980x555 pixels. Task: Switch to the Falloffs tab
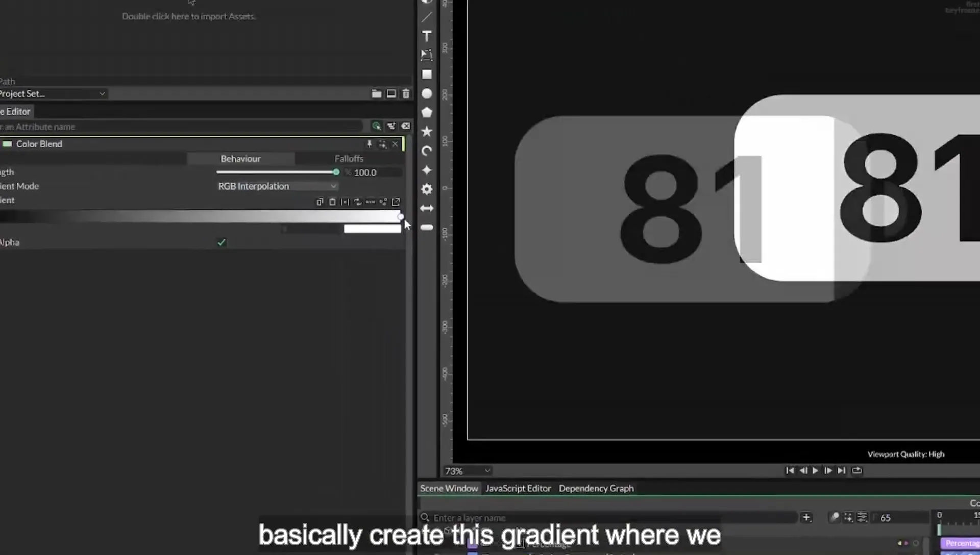point(349,159)
